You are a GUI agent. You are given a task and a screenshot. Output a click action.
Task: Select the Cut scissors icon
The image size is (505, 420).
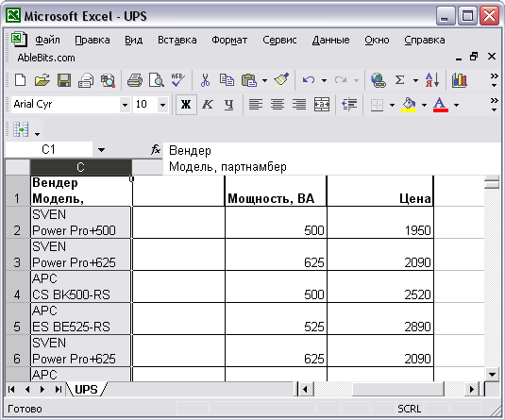tap(205, 80)
